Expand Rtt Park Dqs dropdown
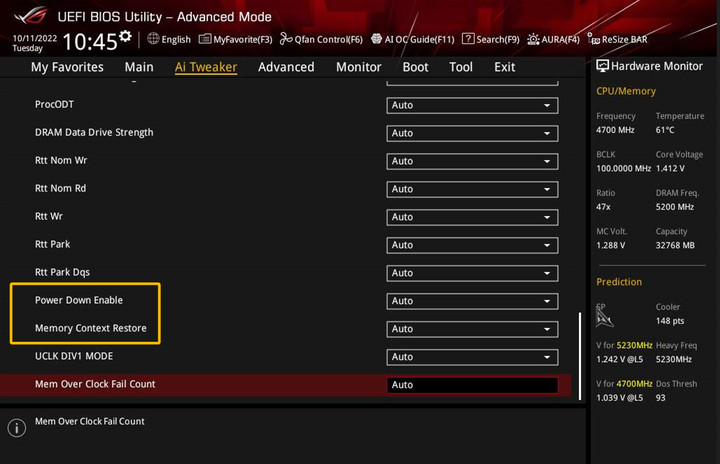The width and height of the screenshot is (720, 464). click(x=472, y=273)
